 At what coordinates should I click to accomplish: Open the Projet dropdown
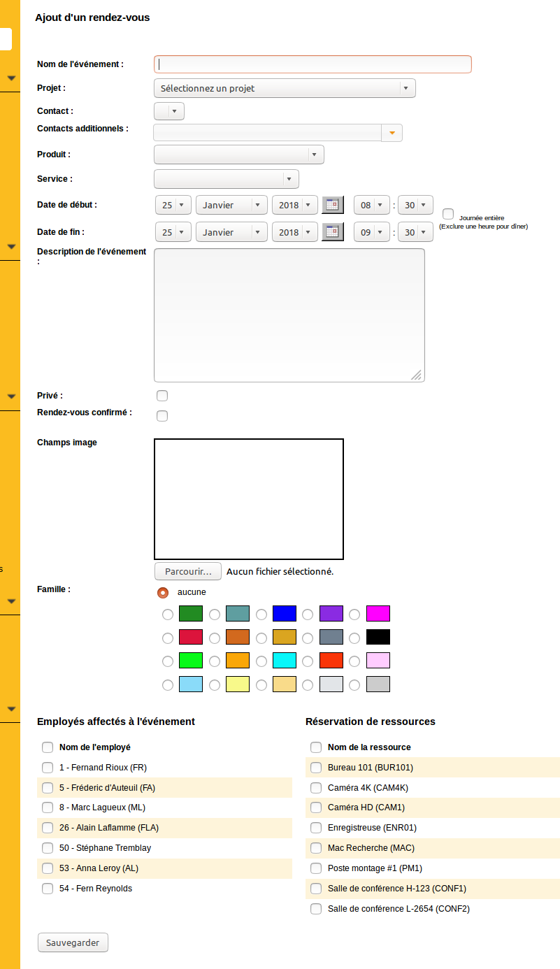tap(285, 88)
